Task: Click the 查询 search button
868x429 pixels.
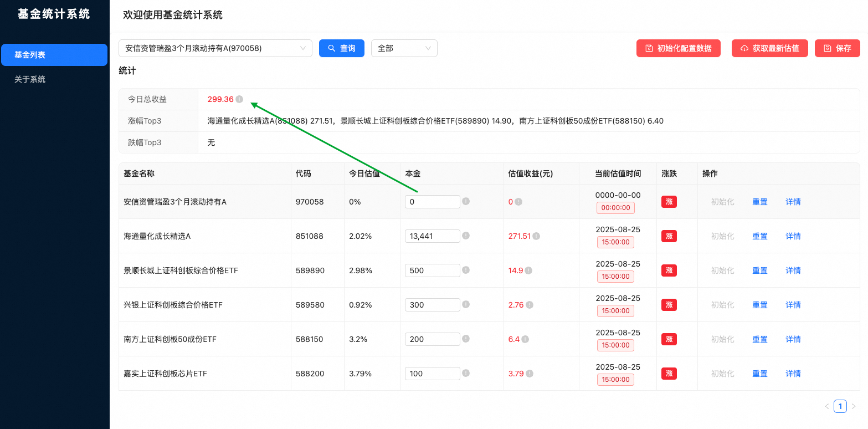Action: pyautogui.click(x=342, y=48)
